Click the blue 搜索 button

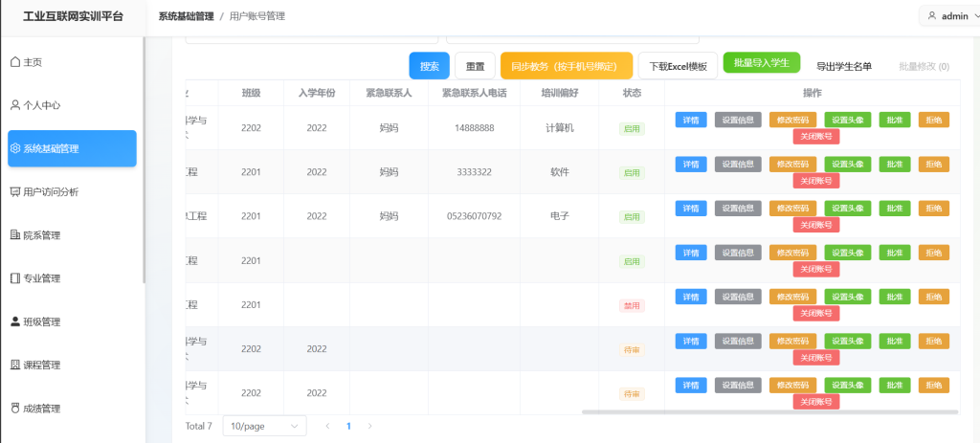(x=429, y=66)
